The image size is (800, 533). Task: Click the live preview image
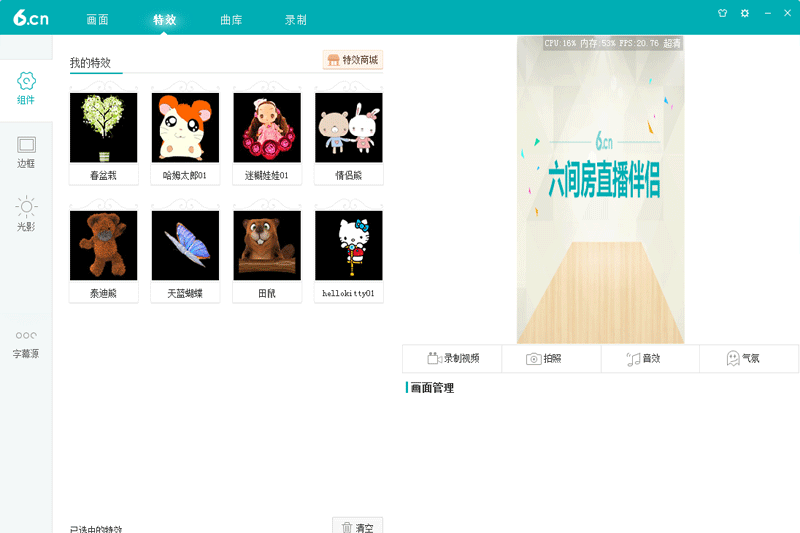point(601,190)
